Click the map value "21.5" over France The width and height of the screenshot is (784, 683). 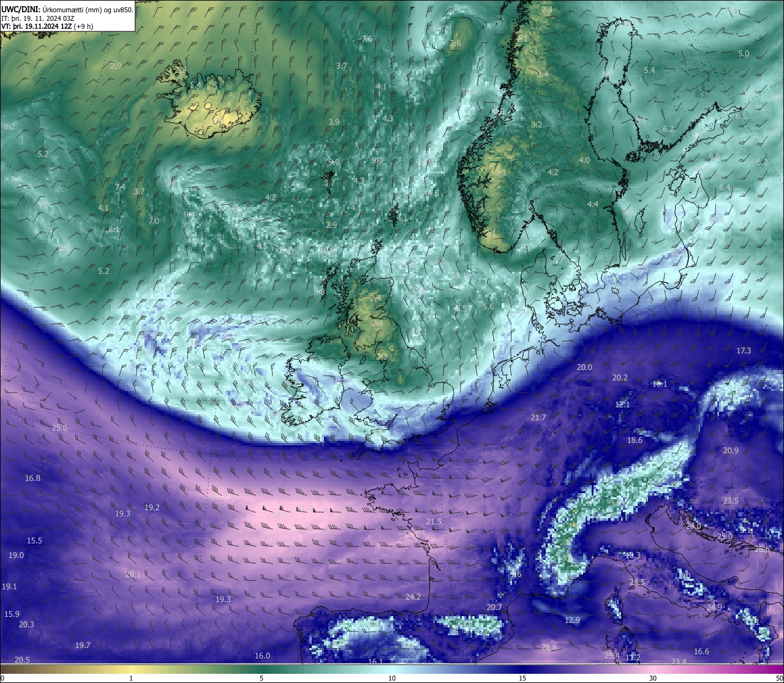434,521
